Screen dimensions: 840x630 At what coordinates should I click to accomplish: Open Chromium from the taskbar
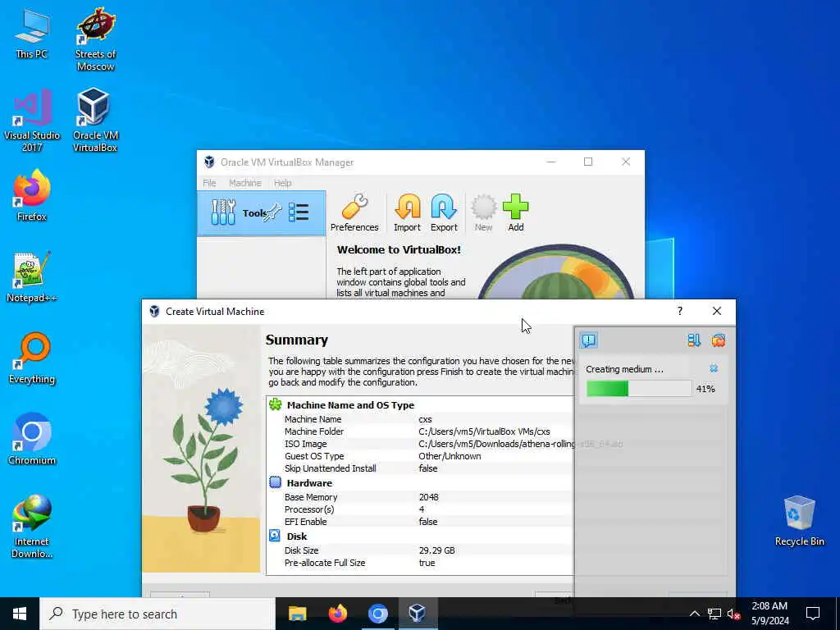377,614
